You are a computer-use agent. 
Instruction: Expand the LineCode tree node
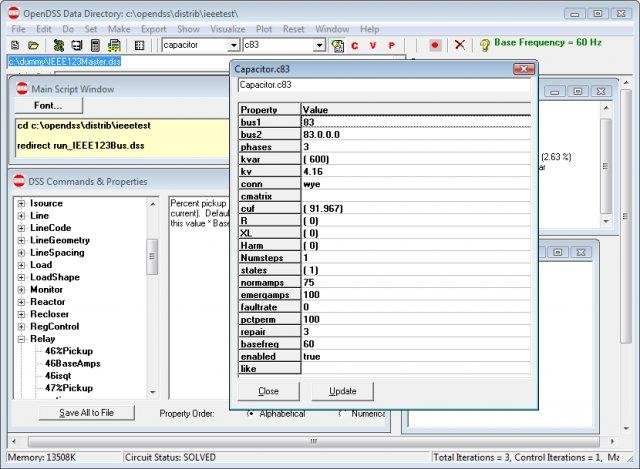click(22, 228)
